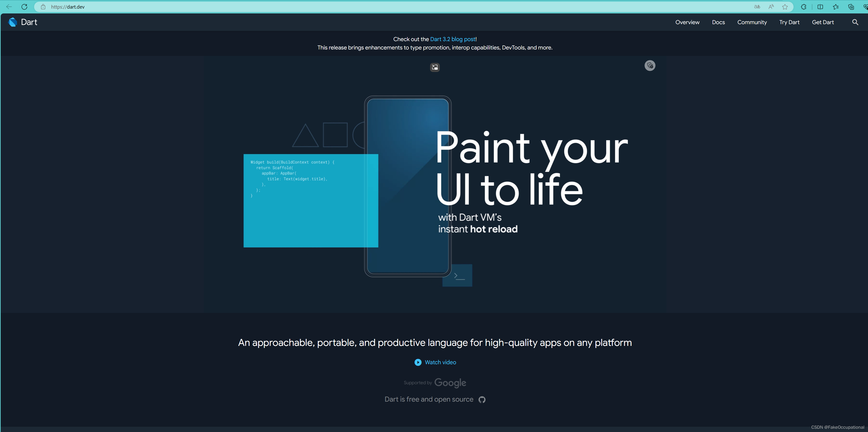Open the Try Dart link

pos(789,22)
